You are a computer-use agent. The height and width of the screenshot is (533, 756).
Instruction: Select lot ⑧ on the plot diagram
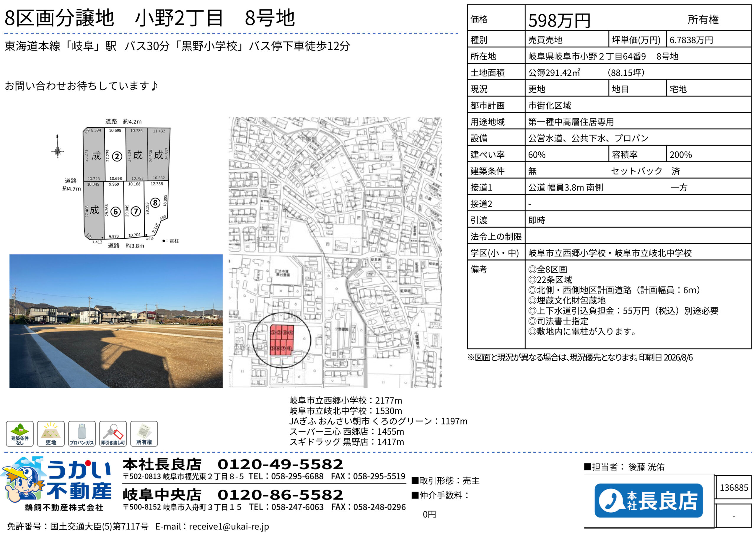(155, 203)
